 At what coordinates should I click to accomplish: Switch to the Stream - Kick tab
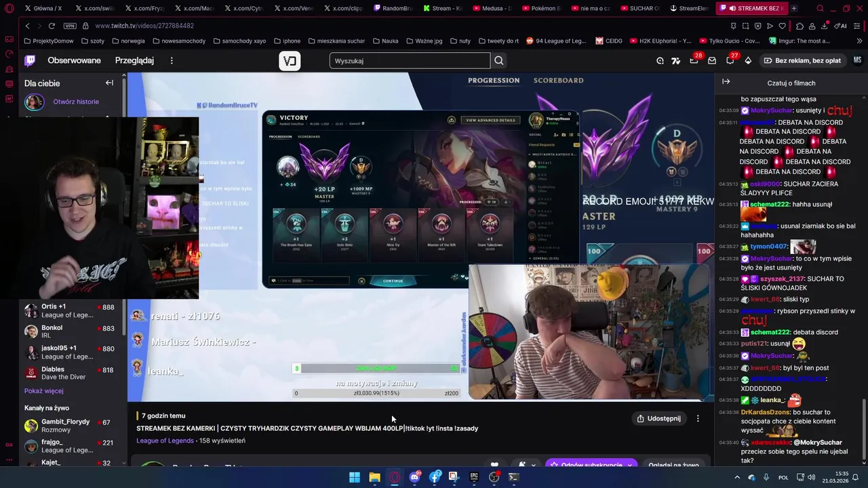coord(441,8)
